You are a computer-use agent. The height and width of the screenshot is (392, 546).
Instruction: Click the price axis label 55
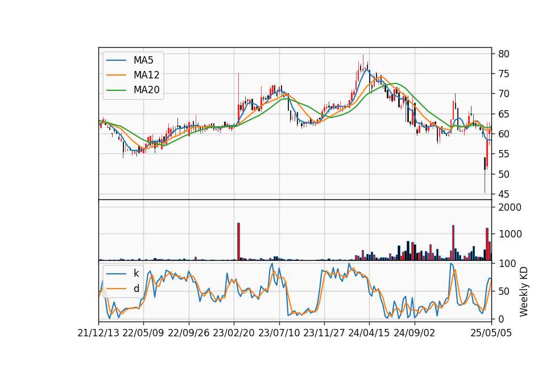[x=503, y=154]
